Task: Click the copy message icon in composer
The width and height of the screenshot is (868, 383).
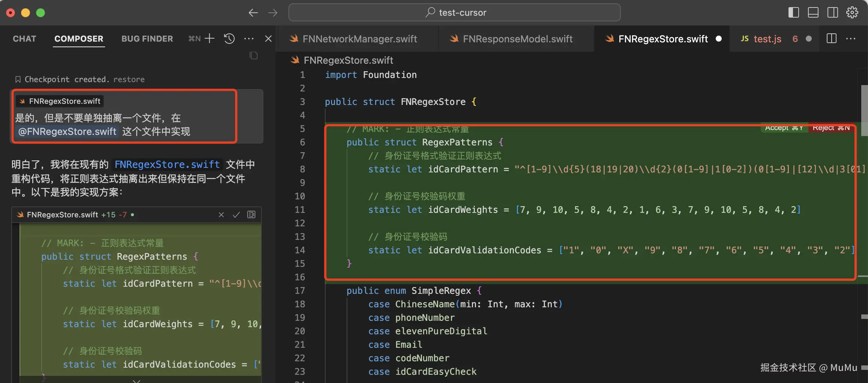Action: (x=254, y=56)
